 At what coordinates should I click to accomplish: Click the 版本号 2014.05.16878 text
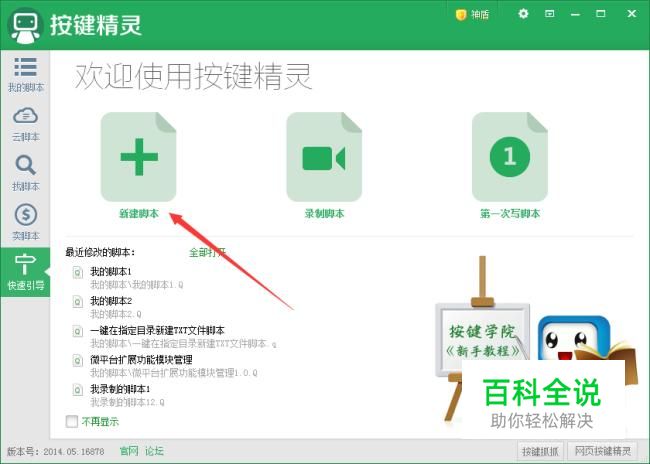(56, 451)
